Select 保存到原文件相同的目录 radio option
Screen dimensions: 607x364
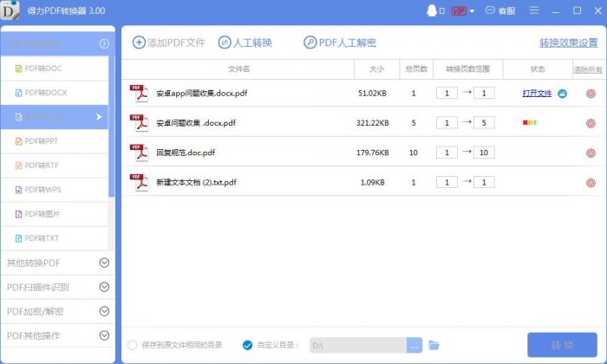(x=132, y=345)
